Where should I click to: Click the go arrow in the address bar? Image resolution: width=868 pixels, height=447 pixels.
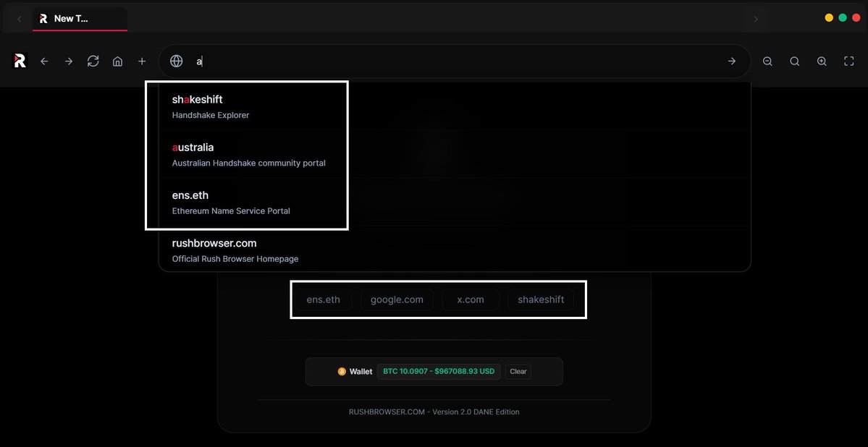click(x=731, y=61)
